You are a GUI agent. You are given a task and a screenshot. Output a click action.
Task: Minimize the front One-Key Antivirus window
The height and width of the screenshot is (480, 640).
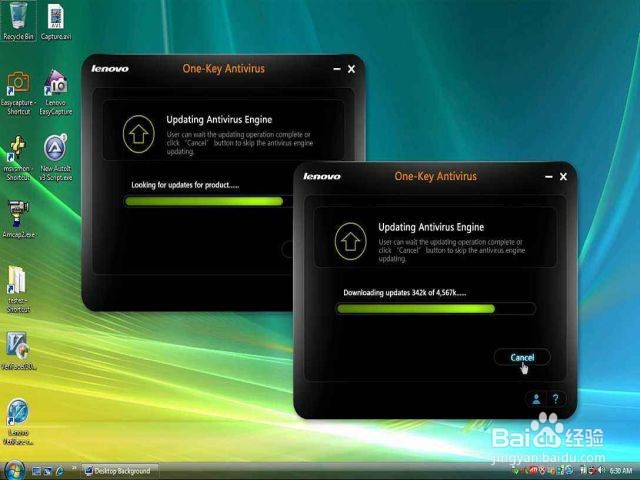tap(549, 177)
